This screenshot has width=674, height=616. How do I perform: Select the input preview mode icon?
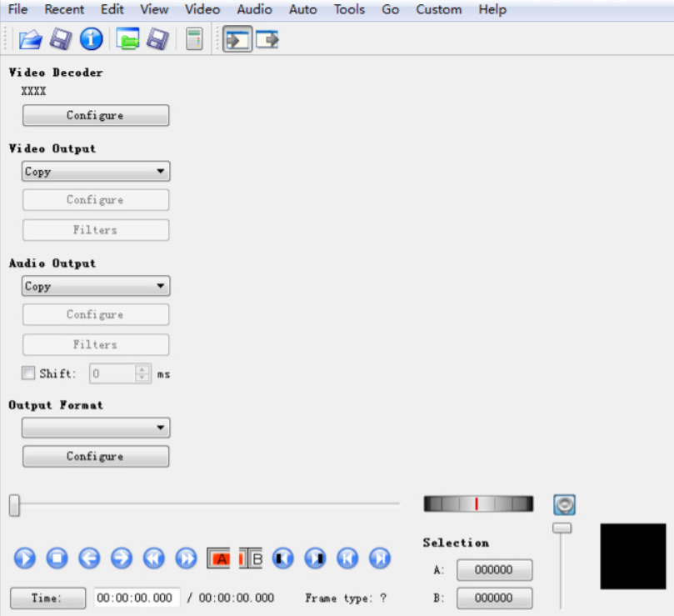click(x=237, y=39)
